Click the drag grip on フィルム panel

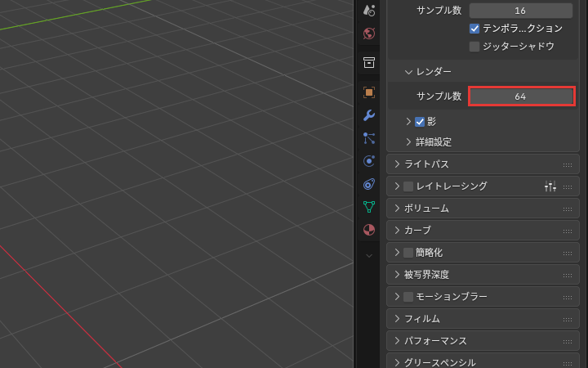click(568, 320)
